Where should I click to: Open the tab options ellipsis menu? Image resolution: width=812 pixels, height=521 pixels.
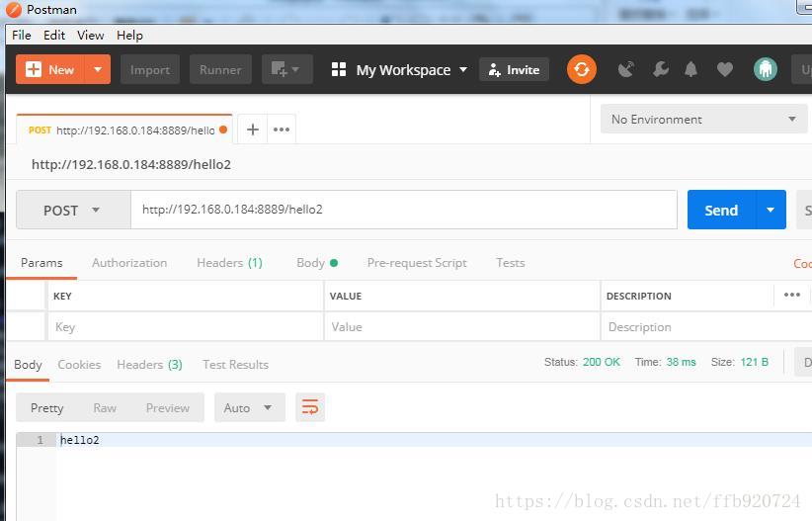pos(282,130)
